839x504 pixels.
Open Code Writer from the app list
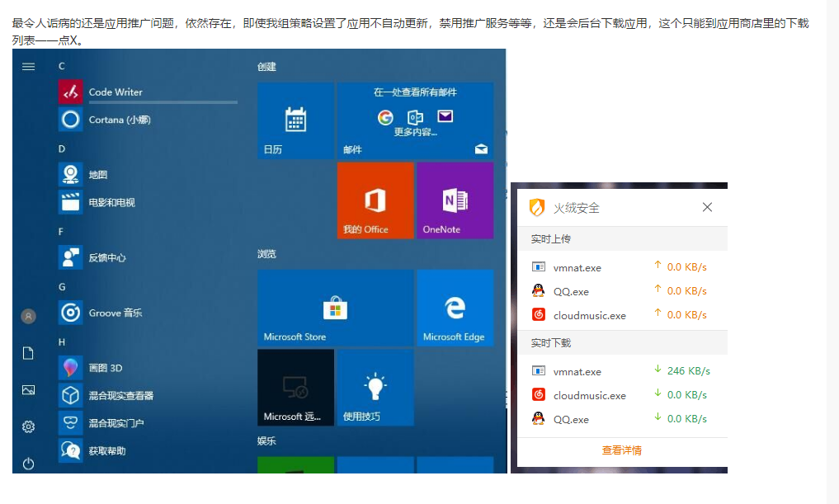(115, 92)
